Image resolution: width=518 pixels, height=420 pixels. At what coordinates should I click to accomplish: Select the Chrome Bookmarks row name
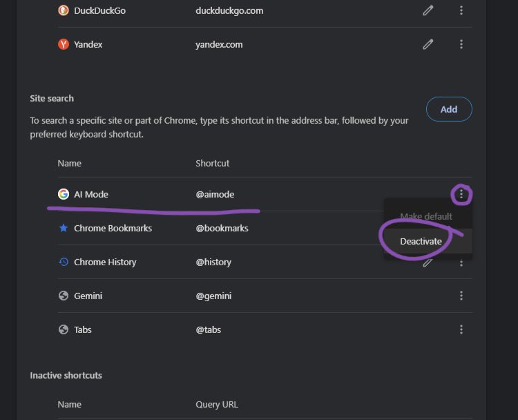click(x=113, y=229)
